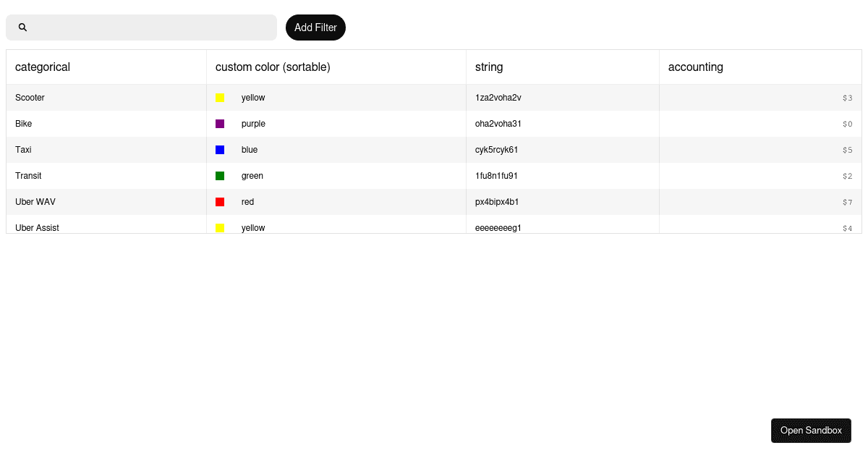Sort by custom color column header

pyautogui.click(x=273, y=67)
